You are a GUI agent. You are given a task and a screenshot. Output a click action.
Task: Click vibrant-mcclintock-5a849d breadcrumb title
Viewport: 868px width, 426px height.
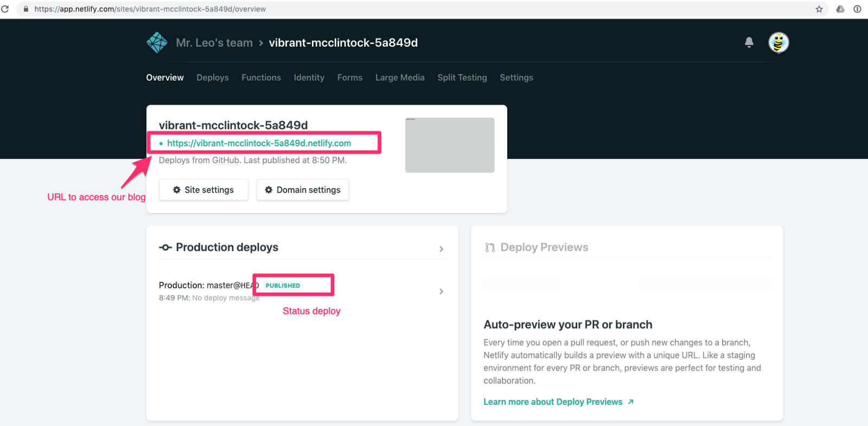point(343,43)
